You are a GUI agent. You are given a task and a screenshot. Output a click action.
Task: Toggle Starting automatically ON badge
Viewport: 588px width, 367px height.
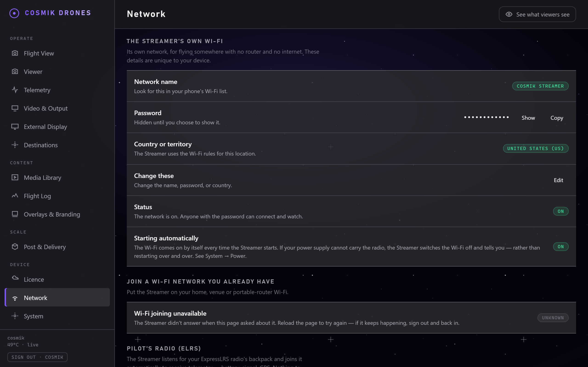click(x=560, y=247)
